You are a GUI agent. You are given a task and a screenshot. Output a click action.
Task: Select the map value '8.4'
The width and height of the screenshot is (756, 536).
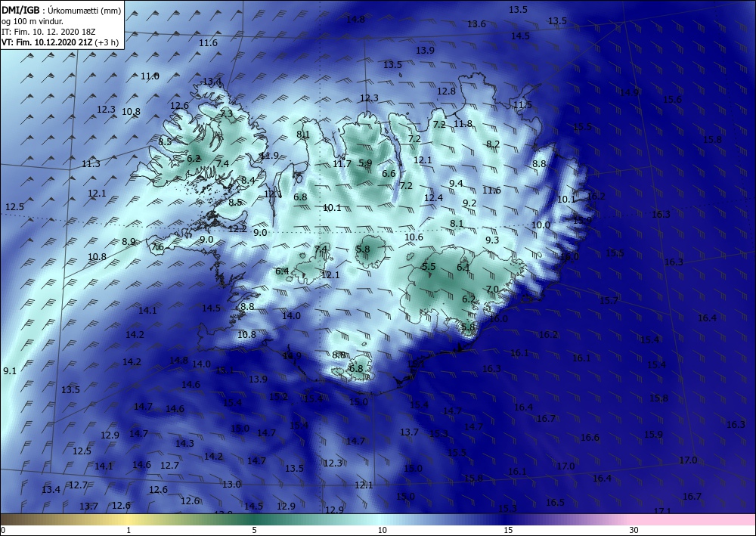248,180
